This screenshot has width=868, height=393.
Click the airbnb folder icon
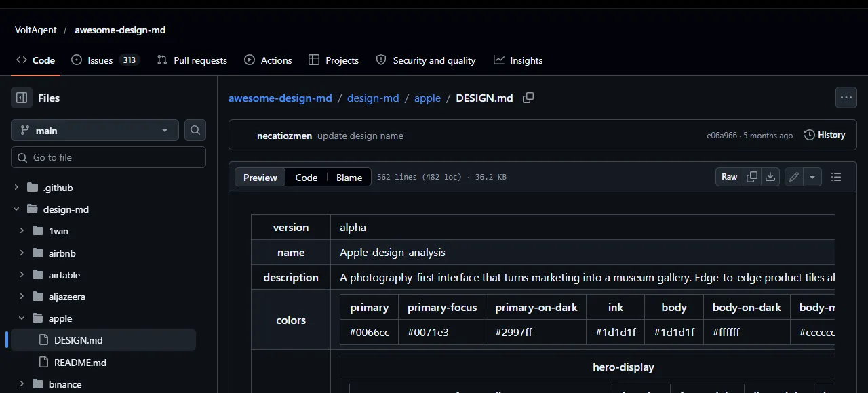pos(38,253)
